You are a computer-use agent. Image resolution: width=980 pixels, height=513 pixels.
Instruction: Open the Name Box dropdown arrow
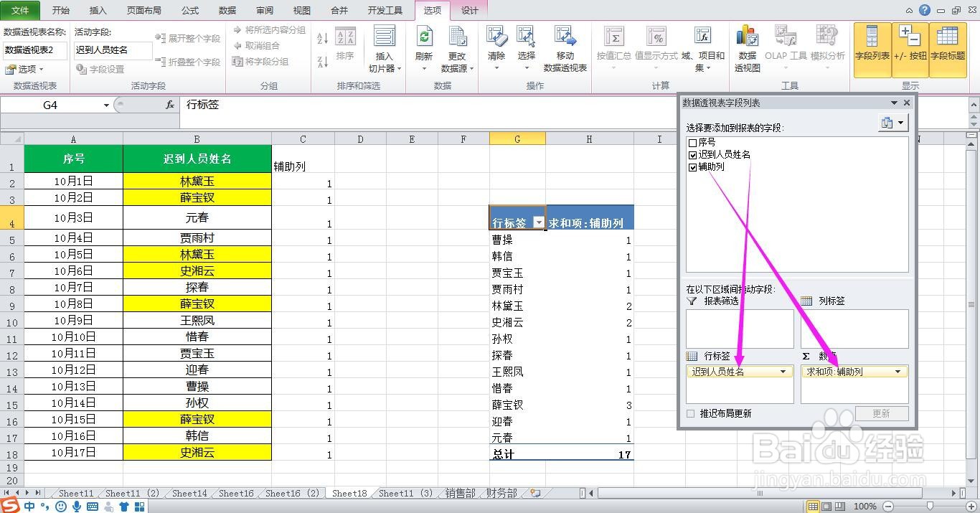[106, 105]
